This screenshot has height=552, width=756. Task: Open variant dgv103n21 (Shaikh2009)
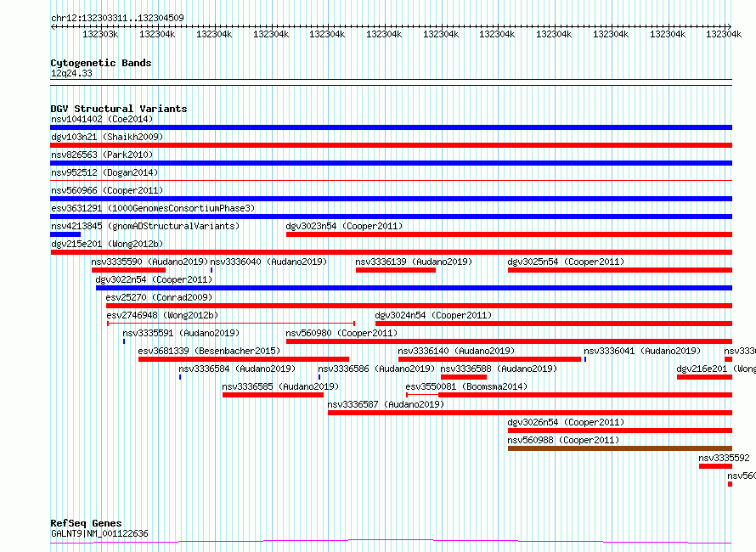[x=107, y=137]
